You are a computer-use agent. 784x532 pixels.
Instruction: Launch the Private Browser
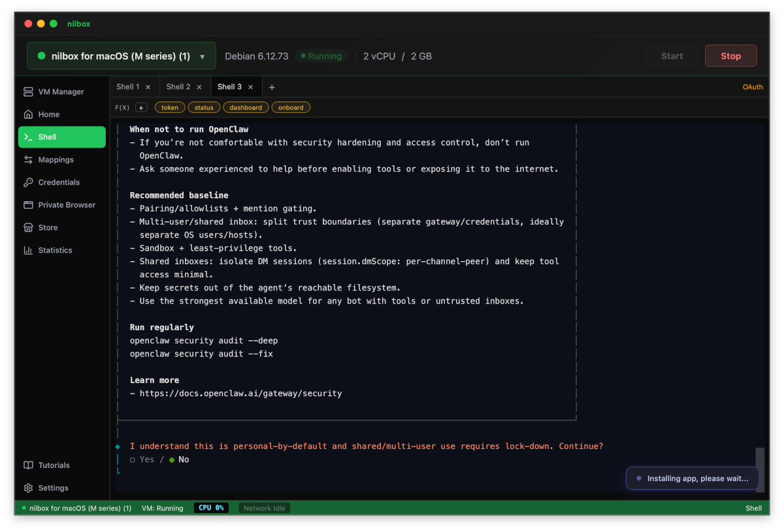click(x=65, y=204)
